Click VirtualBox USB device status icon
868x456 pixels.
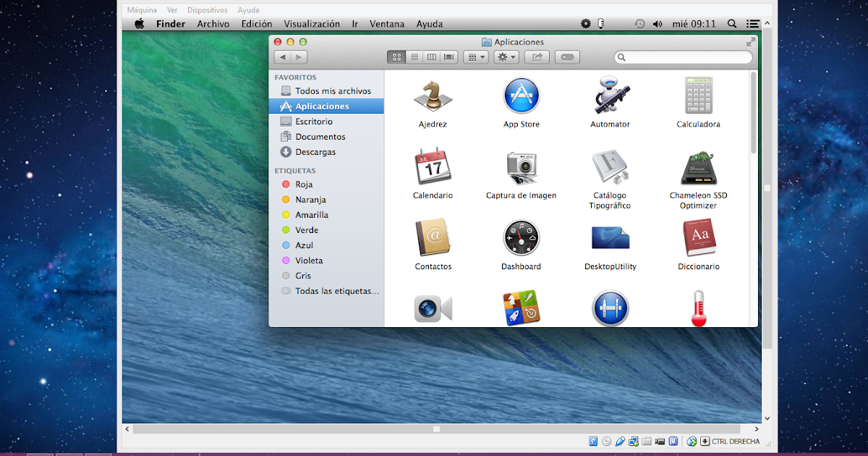(620, 442)
